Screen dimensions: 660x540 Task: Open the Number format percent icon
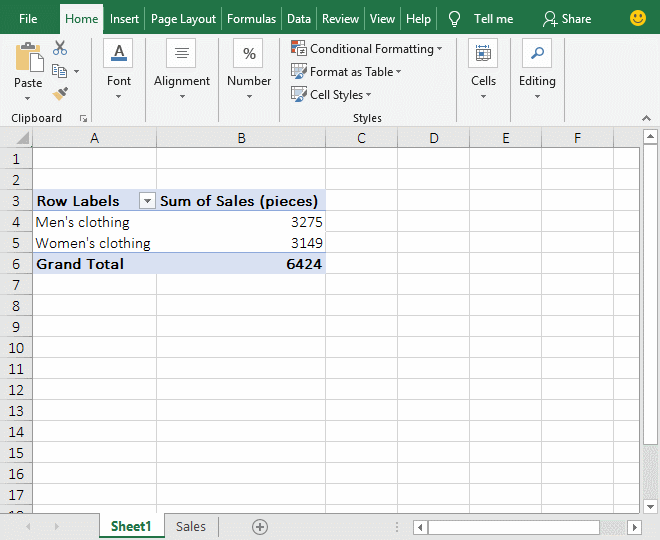[x=248, y=54]
